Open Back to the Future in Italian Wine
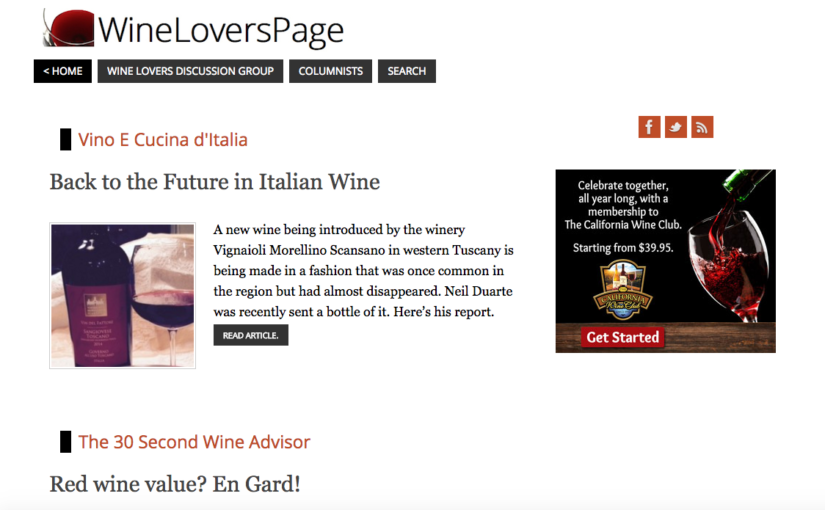Screen dimensions: 825x510 pyautogui.click(x=215, y=182)
